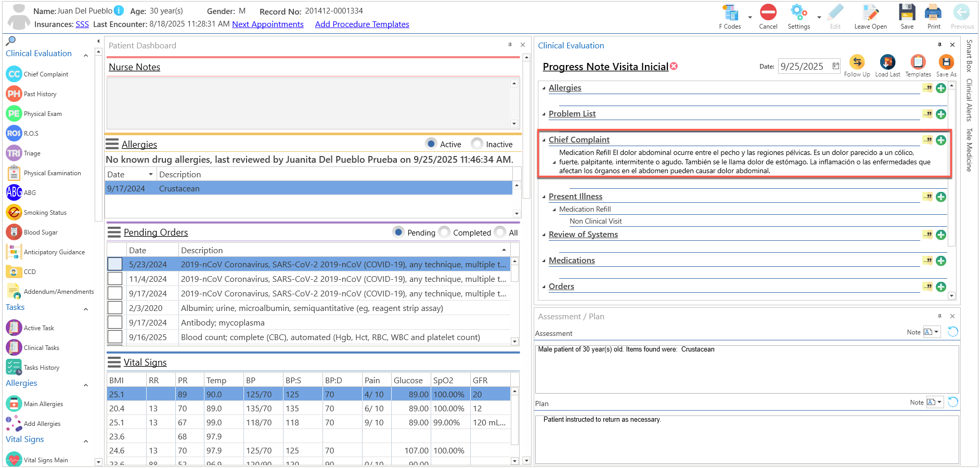Screen dimensions: 980x468
Task: Load last note with Load Last
Action: [887, 62]
